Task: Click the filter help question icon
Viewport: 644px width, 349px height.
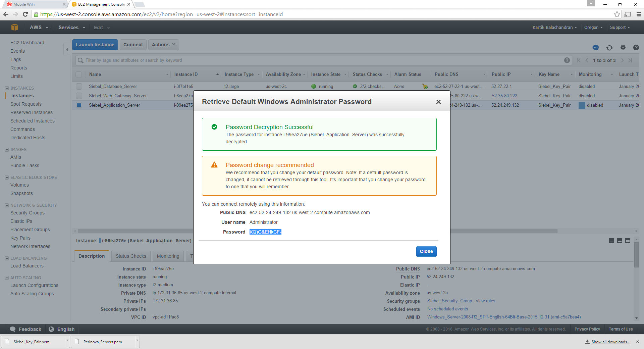Action: tap(567, 60)
